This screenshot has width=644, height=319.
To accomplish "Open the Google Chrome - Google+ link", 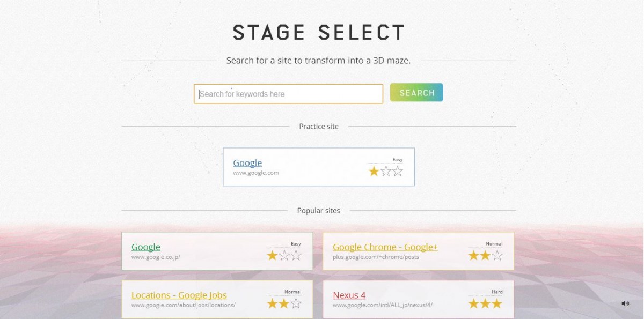I will (385, 247).
